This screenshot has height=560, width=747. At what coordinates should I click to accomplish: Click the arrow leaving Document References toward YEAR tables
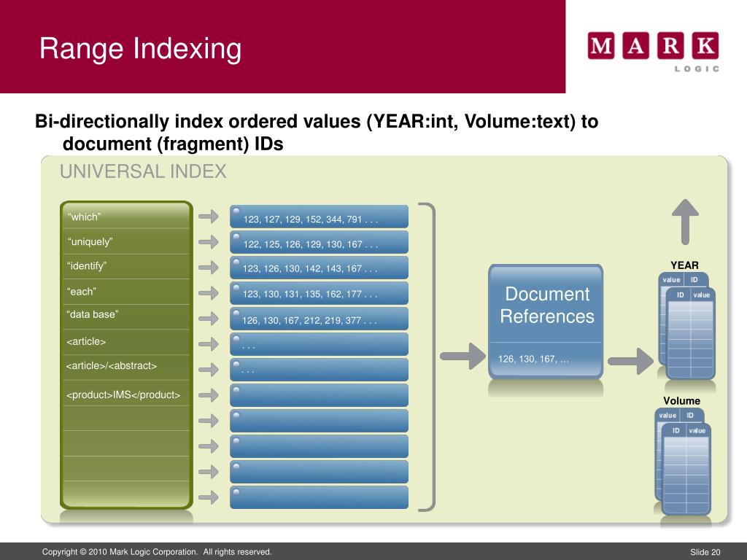tap(631, 361)
